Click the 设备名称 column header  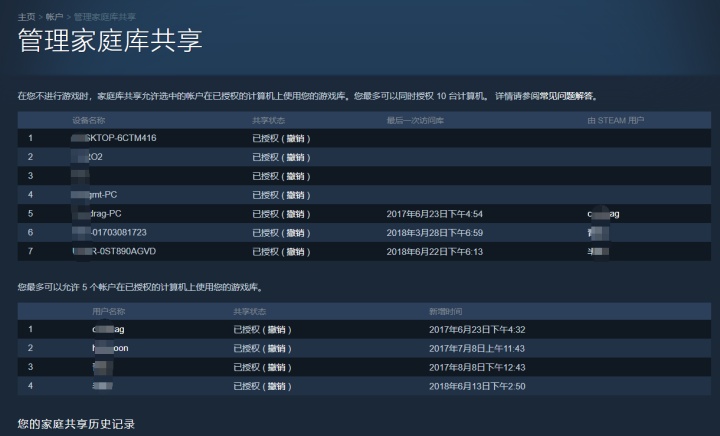(89, 120)
